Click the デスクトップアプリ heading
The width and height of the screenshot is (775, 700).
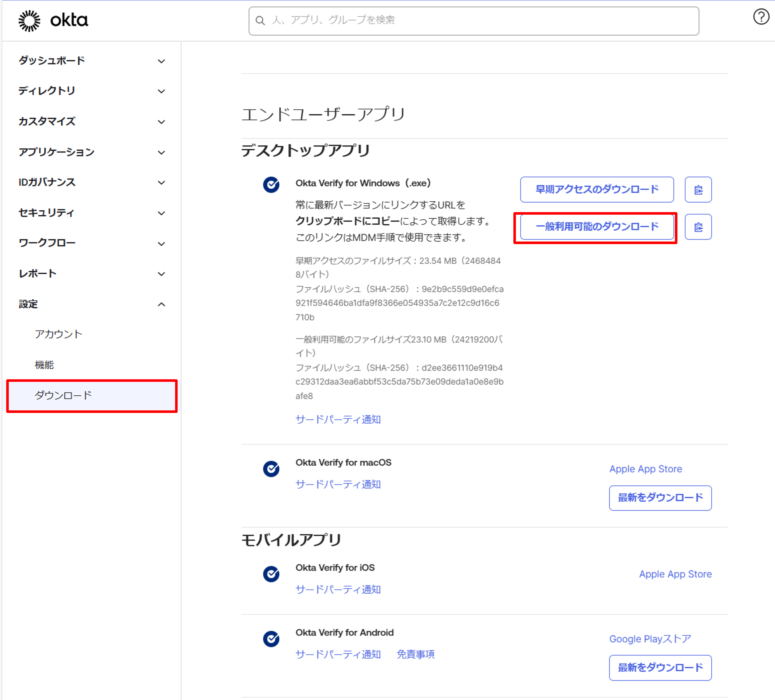click(306, 150)
